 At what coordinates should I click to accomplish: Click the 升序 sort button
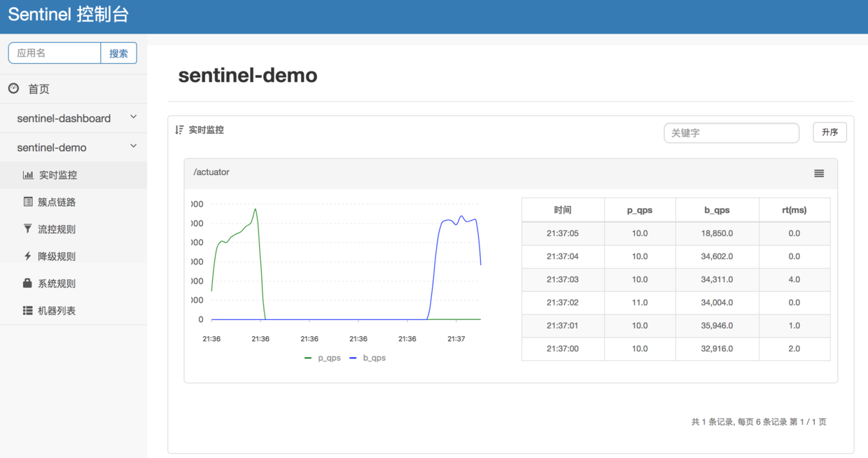coord(829,132)
